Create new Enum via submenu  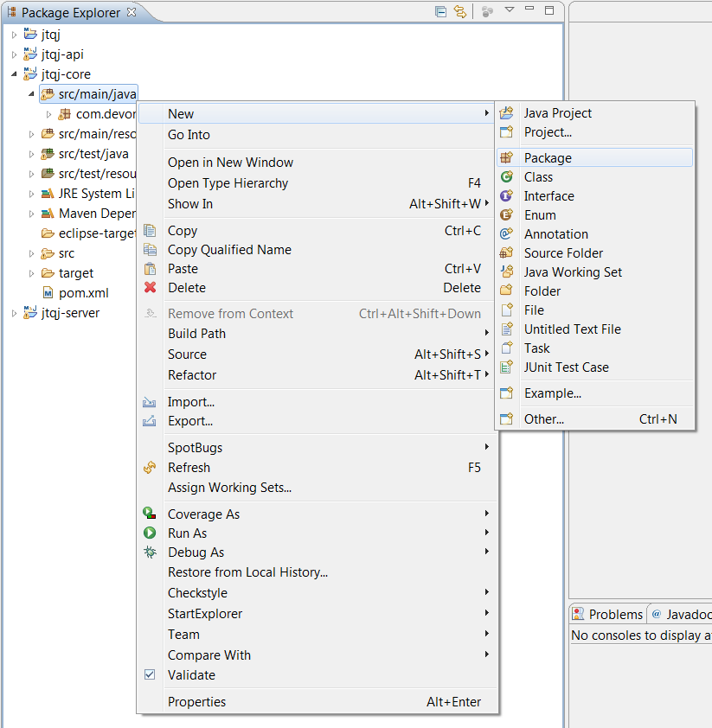(x=540, y=215)
